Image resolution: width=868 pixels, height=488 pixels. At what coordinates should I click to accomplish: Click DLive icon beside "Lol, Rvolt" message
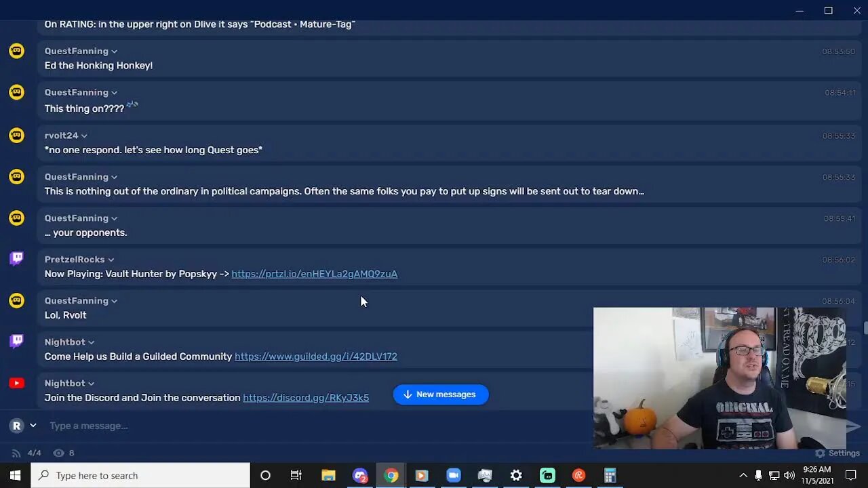(x=16, y=300)
